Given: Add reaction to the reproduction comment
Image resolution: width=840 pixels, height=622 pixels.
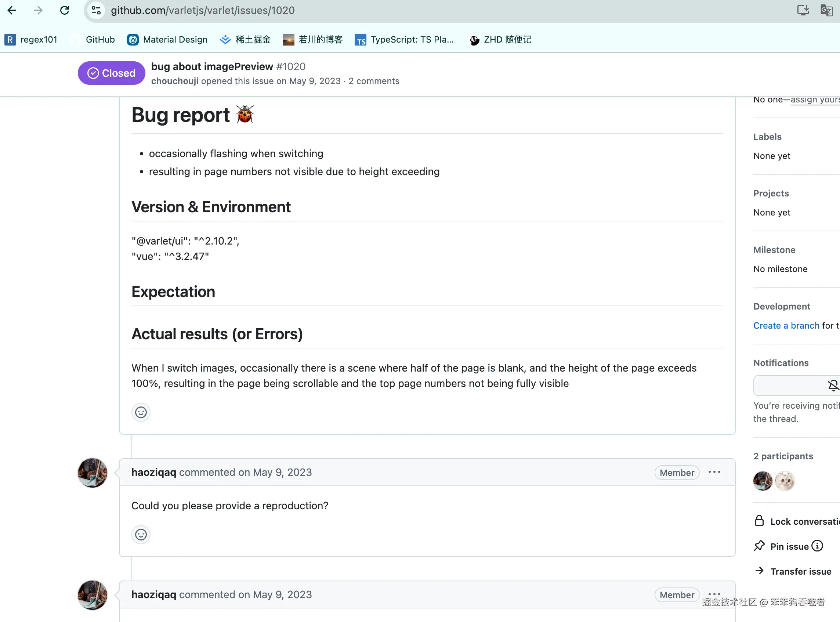Looking at the screenshot, I should click(141, 534).
